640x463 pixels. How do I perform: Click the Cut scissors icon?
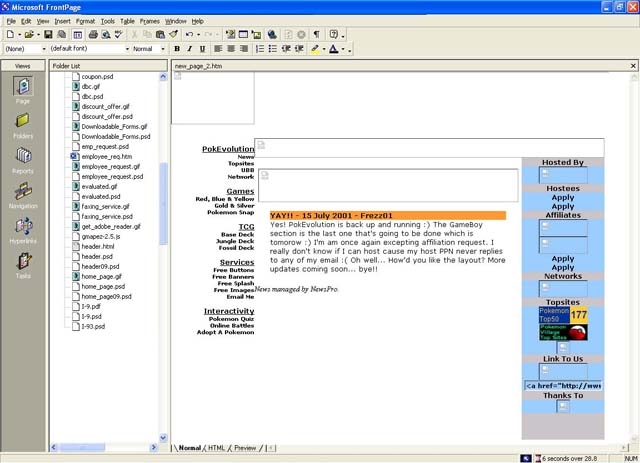click(134, 35)
